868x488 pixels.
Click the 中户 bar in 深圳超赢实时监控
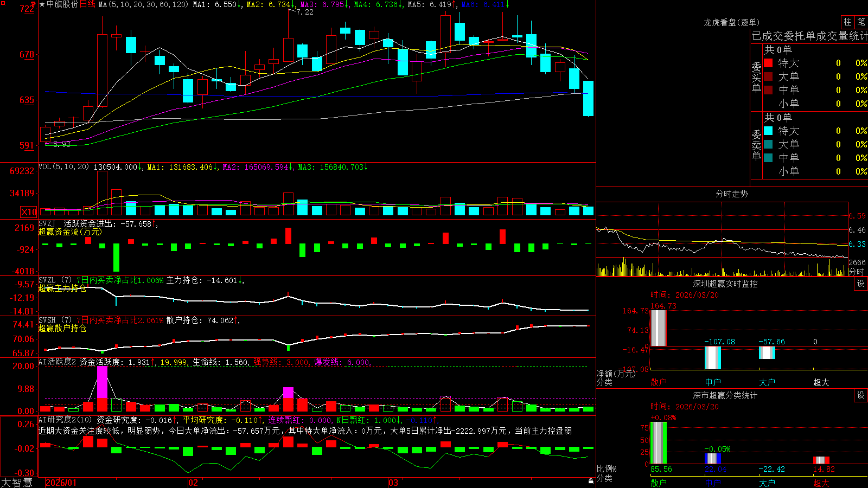[x=713, y=358]
